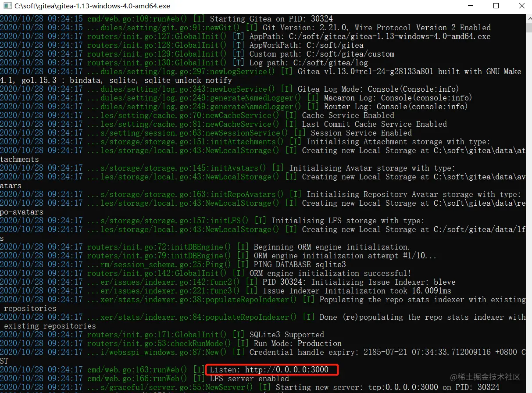532x393 pixels.
Task: Click 'Log path: C:/soft/gitea/log' text
Action: (x=308, y=63)
